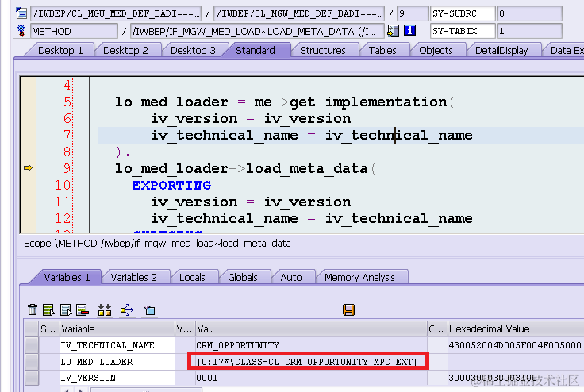Click the trash icon in the variables toolbar
Image resolution: width=584 pixels, height=392 pixels.
[x=33, y=309]
